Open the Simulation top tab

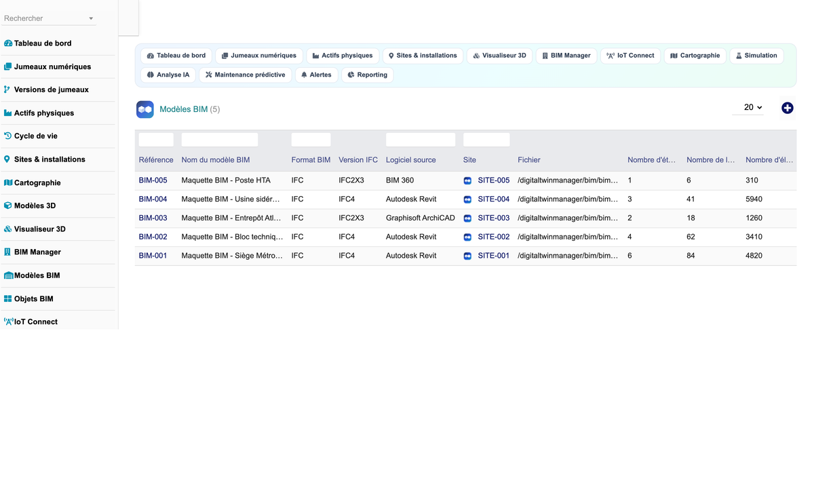click(756, 56)
